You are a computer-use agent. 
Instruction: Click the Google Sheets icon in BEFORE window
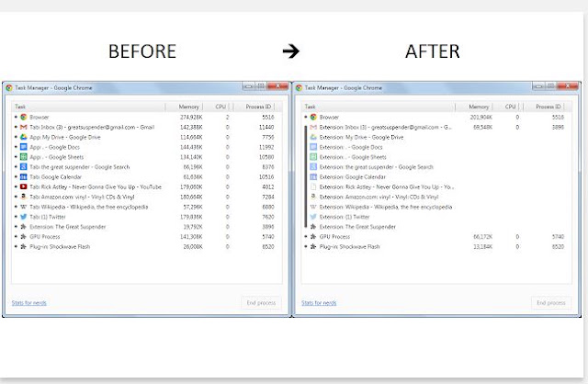point(24,157)
